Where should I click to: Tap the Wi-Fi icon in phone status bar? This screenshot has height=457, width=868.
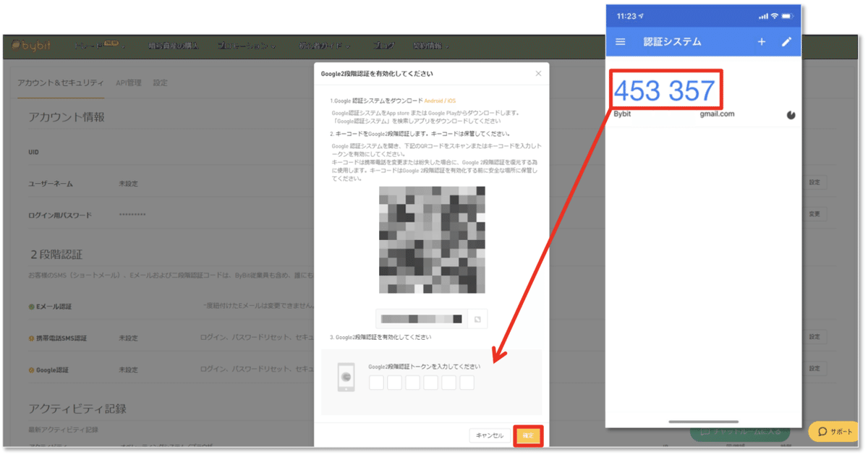coord(774,16)
